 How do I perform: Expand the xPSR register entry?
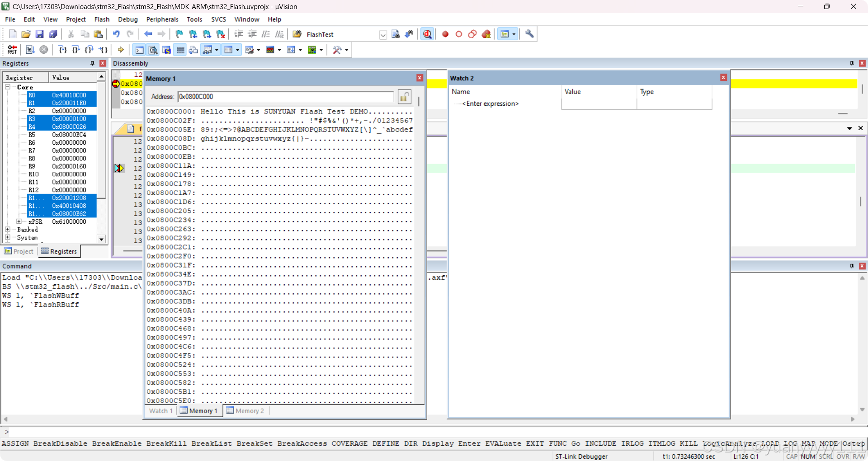19,221
